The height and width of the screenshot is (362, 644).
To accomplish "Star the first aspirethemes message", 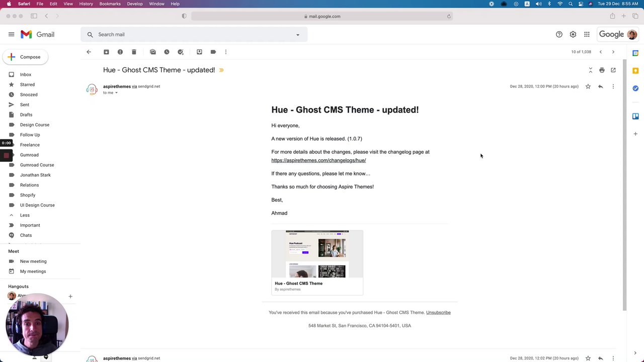I will pyautogui.click(x=588, y=86).
